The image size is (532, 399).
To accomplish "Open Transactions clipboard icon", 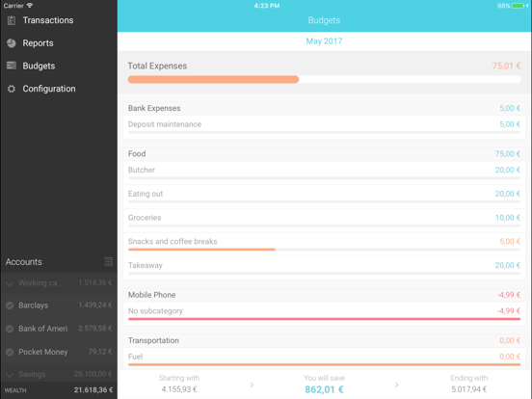I will click(x=12, y=20).
